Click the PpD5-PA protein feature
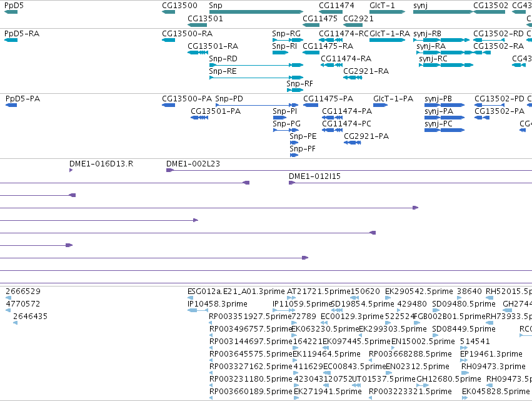Screen dimensions: 532x401 11,105
